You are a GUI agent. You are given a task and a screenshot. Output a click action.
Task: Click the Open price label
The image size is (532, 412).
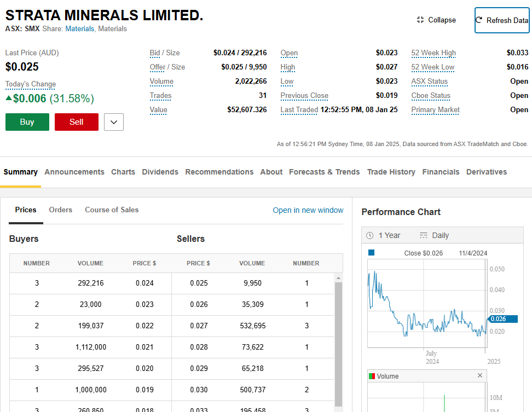[x=289, y=53]
